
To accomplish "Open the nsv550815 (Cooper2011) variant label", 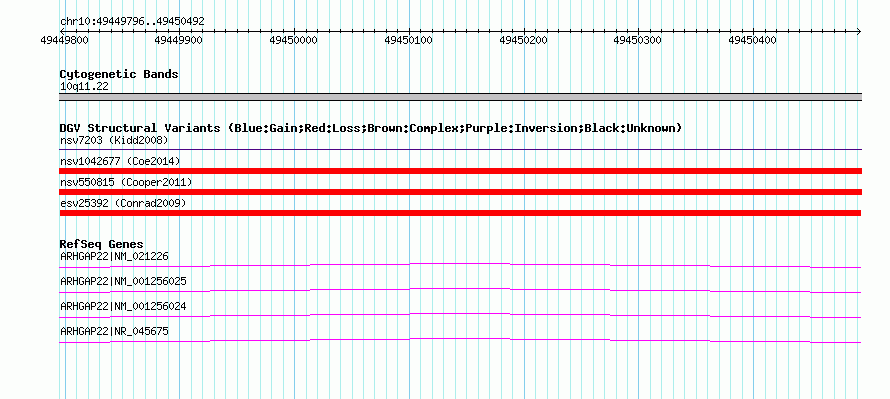I will tap(126, 182).
